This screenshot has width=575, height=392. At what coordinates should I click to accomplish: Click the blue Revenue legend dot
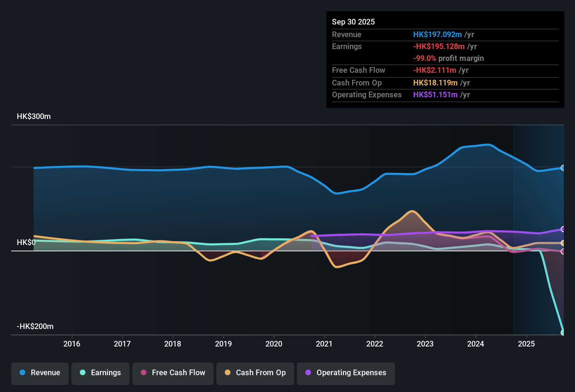point(22,373)
